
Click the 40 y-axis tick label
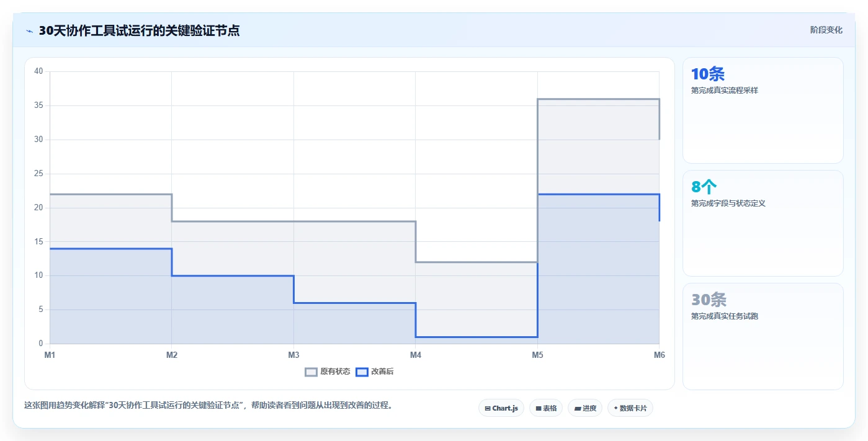38,71
